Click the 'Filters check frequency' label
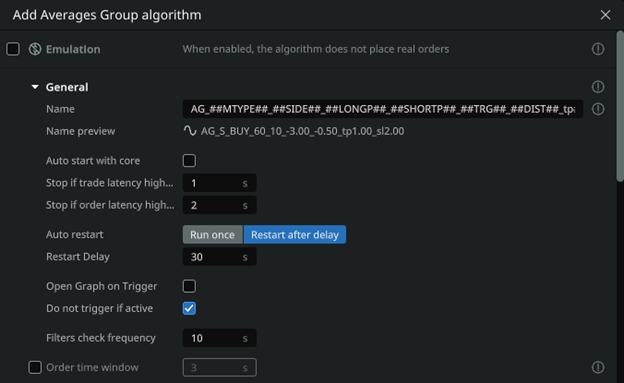The height and width of the screenshot is (383, 624). click(x=101, y=338)
